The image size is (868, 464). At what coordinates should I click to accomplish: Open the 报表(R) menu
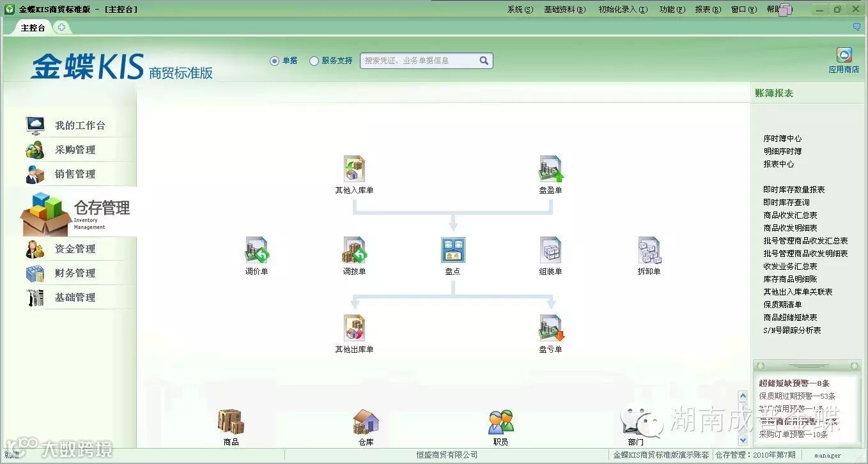[708, 10]
